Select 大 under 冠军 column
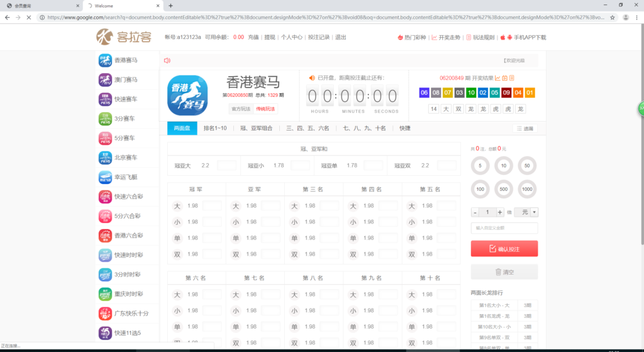Screen dimensions: 644x352 (x=177, y=206)
